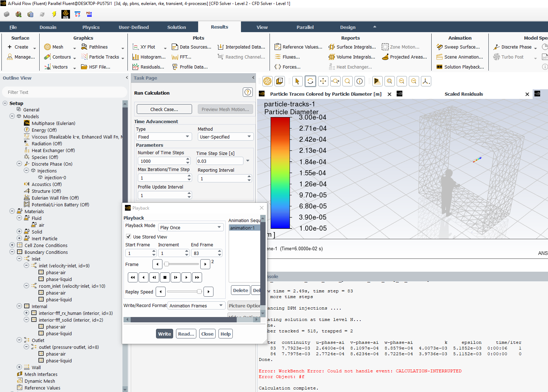Open the Time Advancement Type dropdown
Viewport: 548px width, 392px height.
(x=164, y=137)
